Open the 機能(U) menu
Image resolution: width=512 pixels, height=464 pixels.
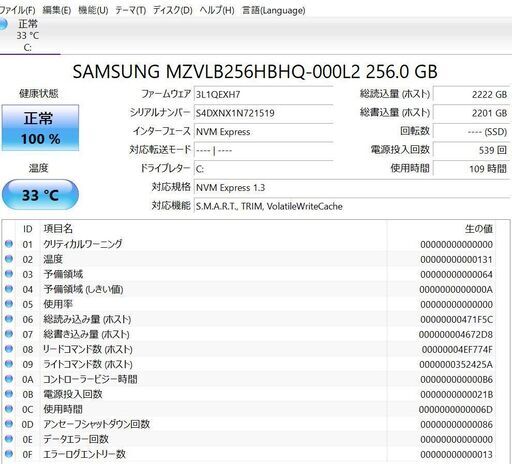[93, 10]
